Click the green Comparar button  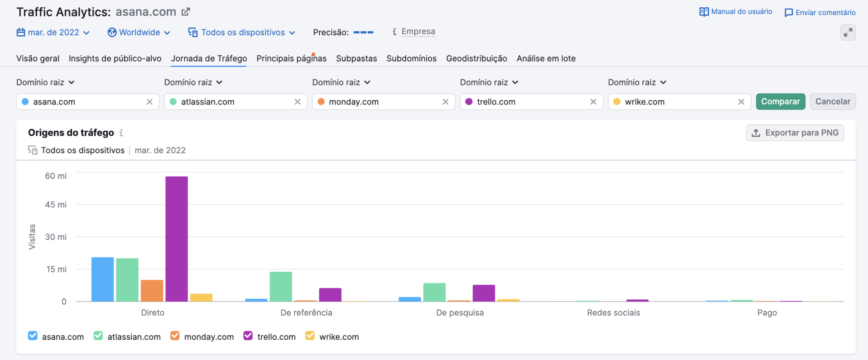click(x=780, y=102)
